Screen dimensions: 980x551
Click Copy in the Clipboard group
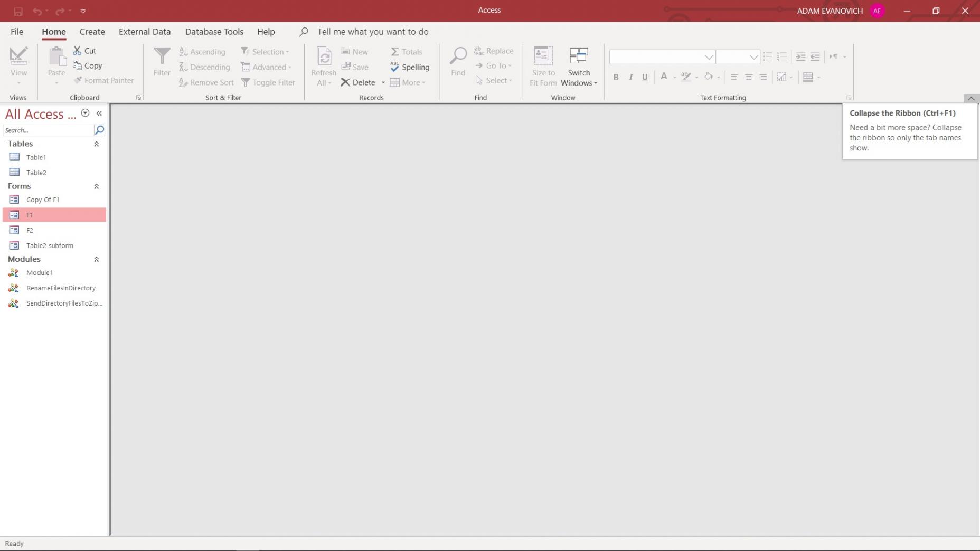tap(88, 65)
